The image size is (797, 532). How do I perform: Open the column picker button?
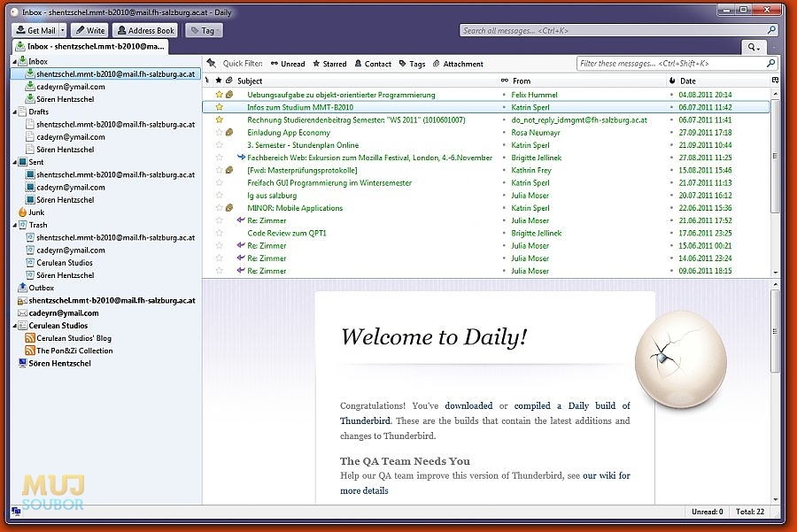775,81
